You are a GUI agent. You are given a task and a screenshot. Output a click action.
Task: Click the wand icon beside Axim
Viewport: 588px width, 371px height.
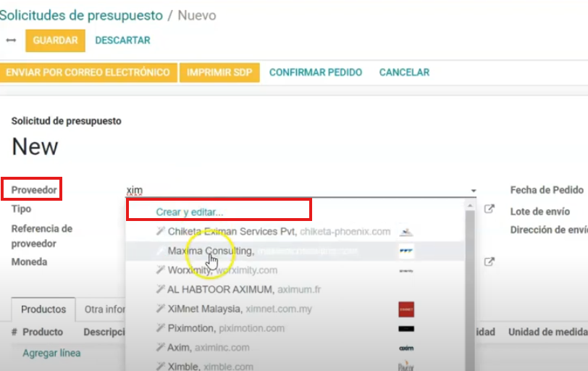pyautogui.click(x=161, y=347)
